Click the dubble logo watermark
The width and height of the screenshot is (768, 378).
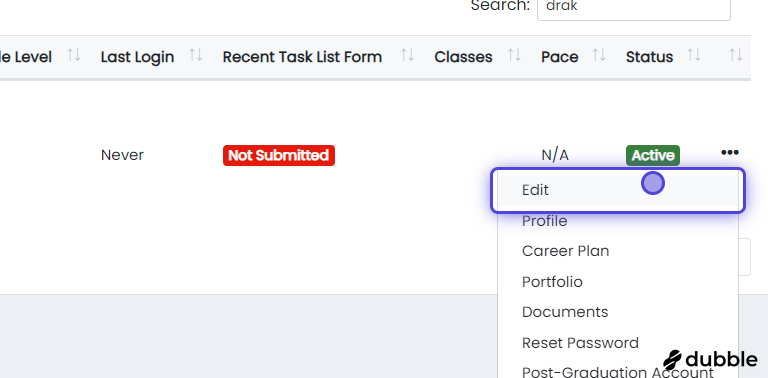pos(710,360)
